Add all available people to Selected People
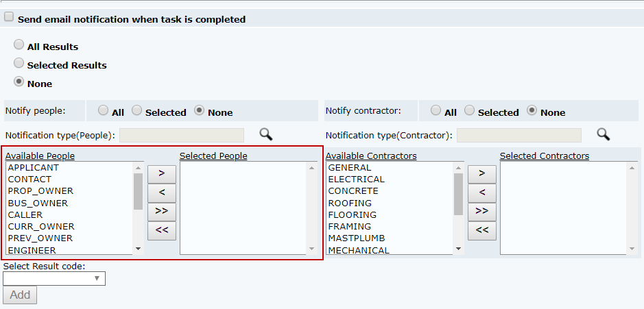This screenshot has width=644, height=309. click(x=162, y=211)
